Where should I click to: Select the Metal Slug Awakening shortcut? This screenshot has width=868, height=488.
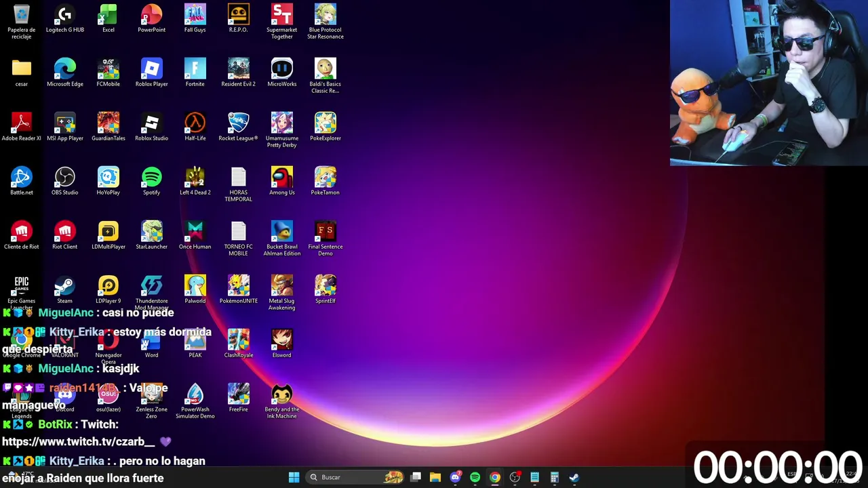281,293
